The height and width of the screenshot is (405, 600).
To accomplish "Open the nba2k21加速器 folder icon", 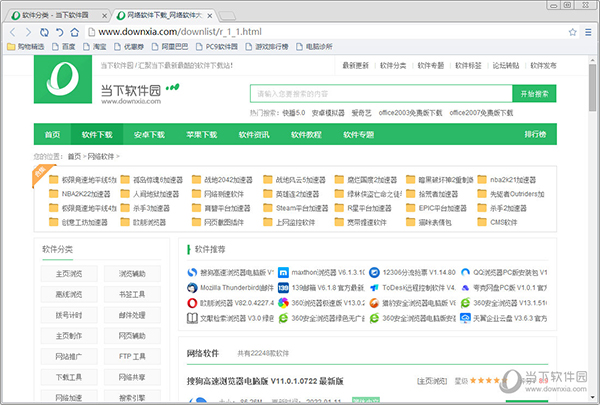I will click(x=482, y=180).
